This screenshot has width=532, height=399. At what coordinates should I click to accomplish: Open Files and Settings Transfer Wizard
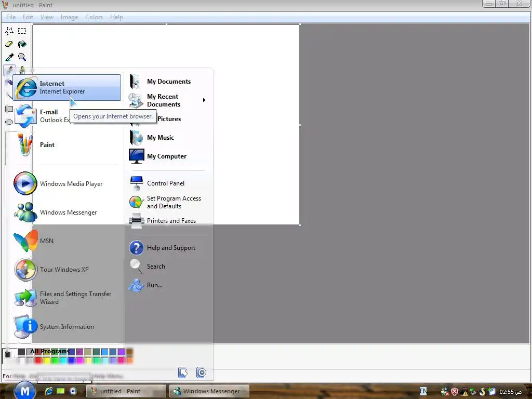coord(67,298)
